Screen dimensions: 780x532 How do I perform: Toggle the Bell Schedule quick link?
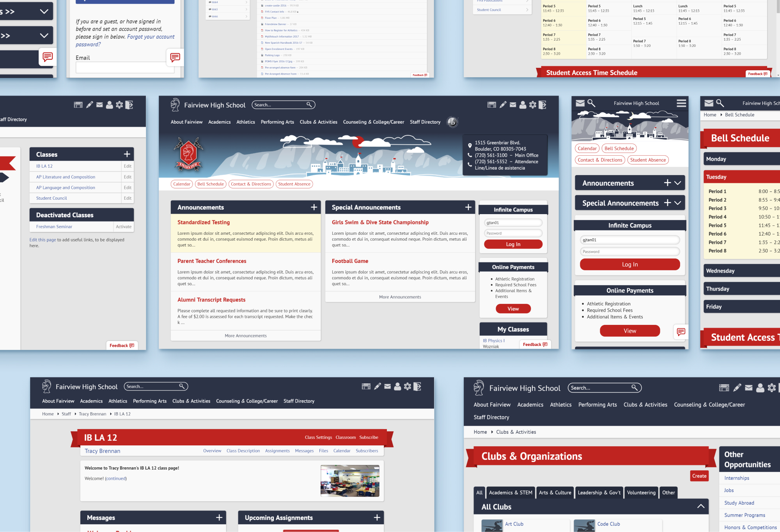coord(211,184)
